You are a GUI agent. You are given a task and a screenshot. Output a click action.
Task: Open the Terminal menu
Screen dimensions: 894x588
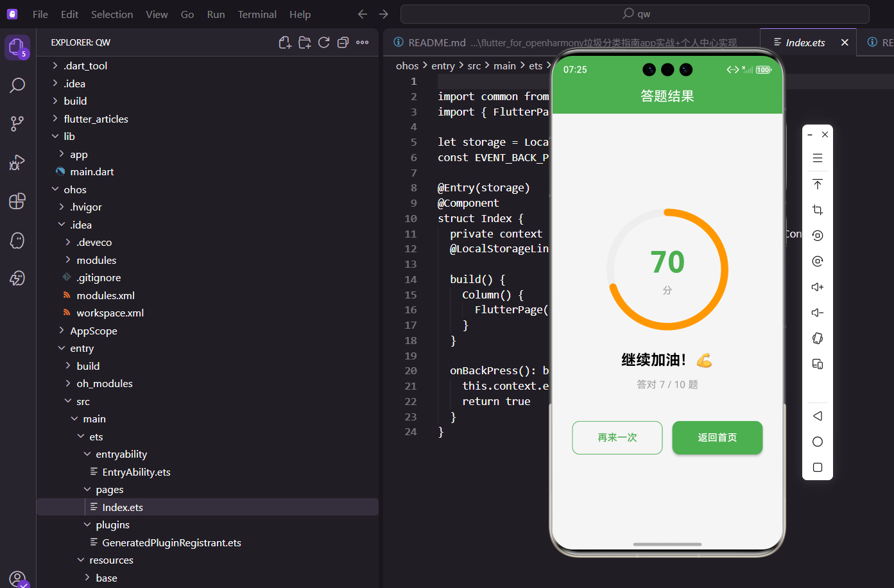[257, 14]
